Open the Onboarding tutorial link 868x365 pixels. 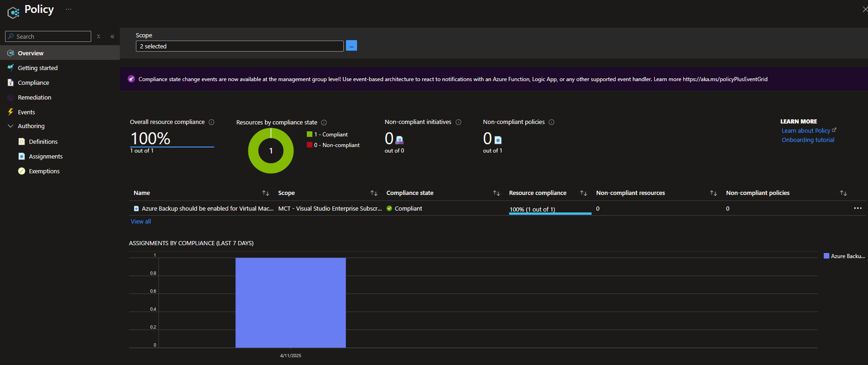point(808,140)
